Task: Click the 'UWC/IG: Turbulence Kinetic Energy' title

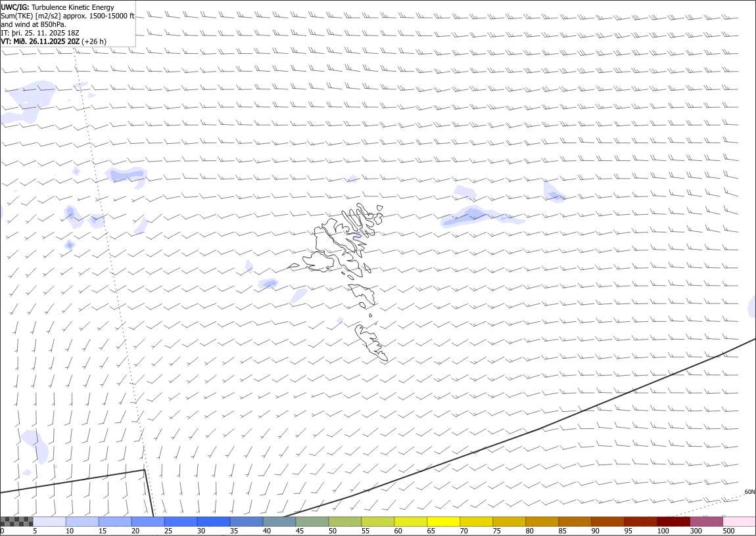Action: [57, 7]
